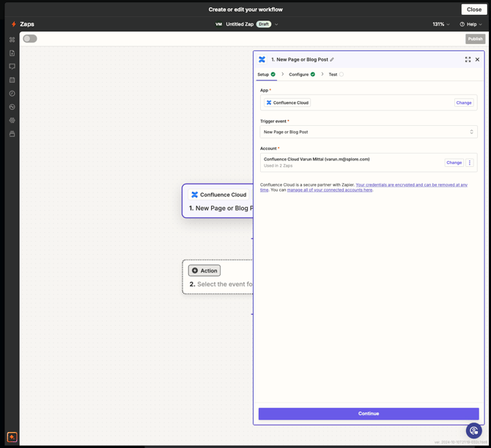Click the Zaps heading label

[27, 24]
